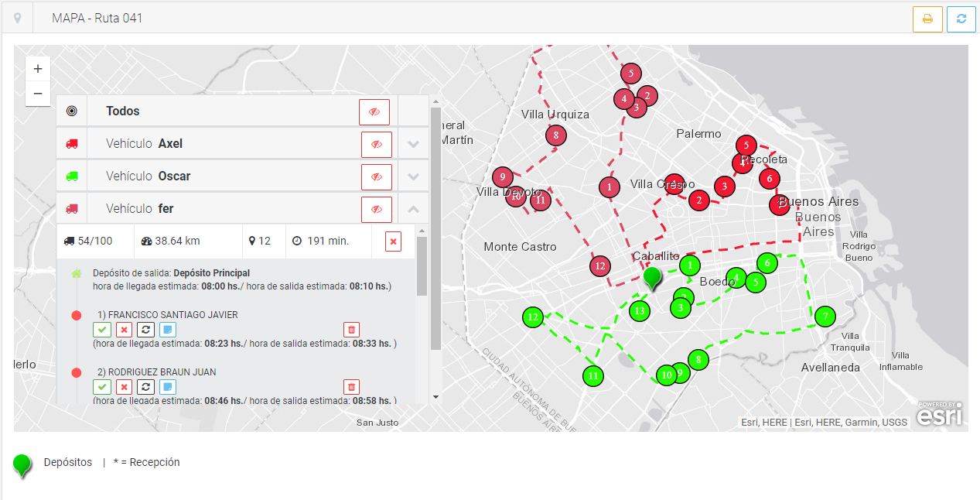Select the Todos row in vehicle list

123,111
